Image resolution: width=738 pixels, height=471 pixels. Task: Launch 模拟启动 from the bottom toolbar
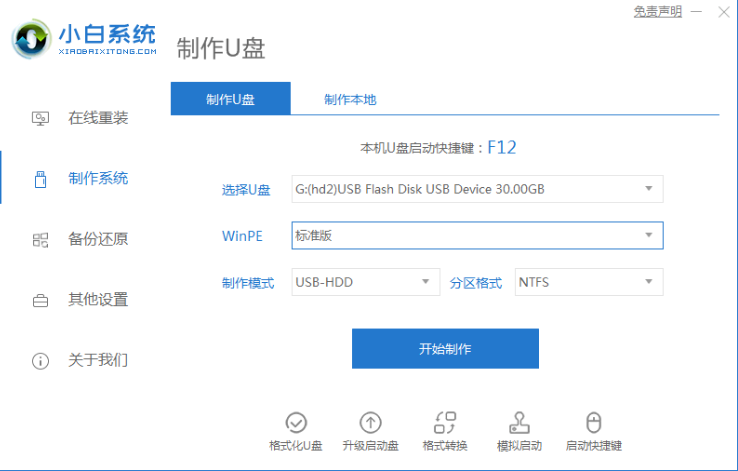tap(519, 422)
